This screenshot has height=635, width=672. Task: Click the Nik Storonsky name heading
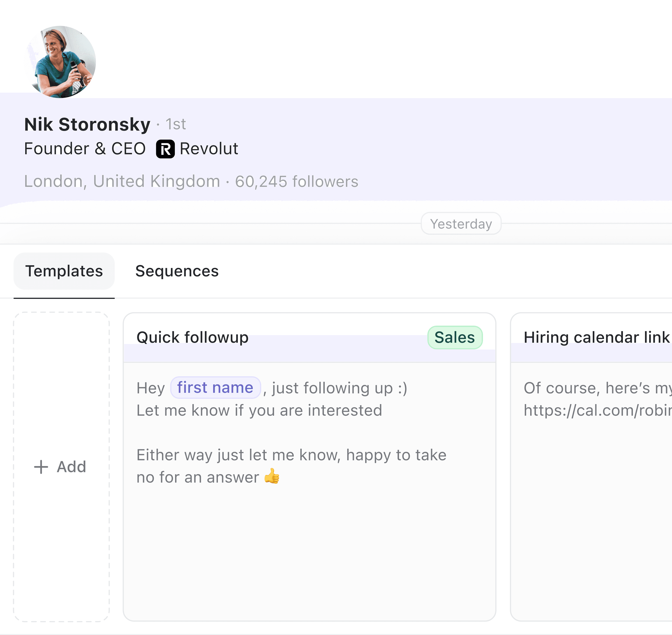tap(87, 124)
